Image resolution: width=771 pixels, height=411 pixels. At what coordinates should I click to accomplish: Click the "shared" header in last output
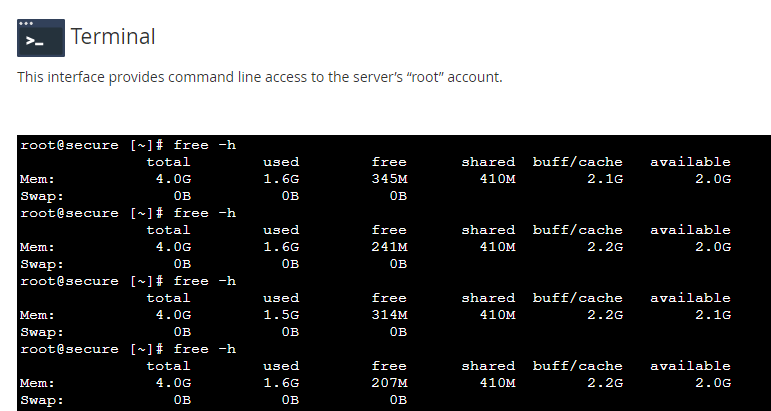(488, 366)
